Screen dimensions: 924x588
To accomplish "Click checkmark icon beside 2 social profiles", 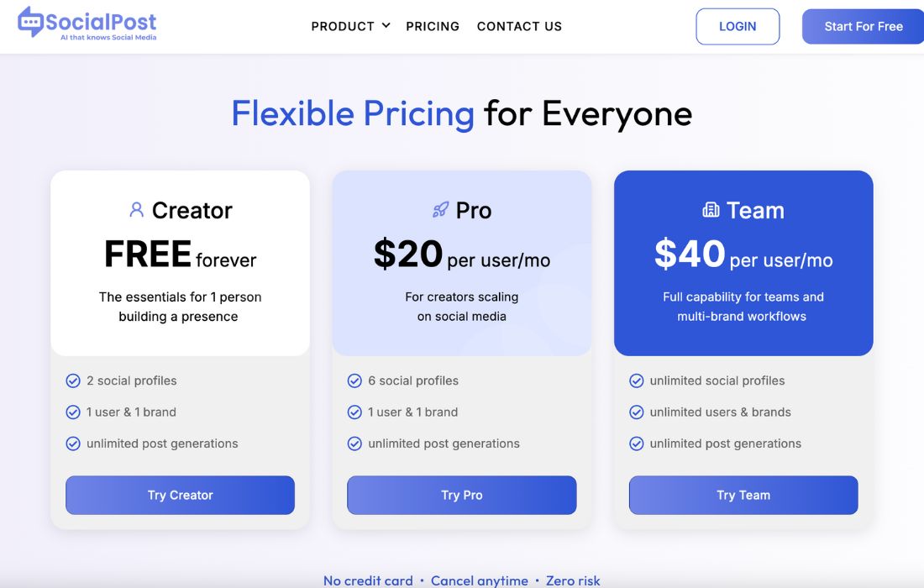I will click(73, 381).
